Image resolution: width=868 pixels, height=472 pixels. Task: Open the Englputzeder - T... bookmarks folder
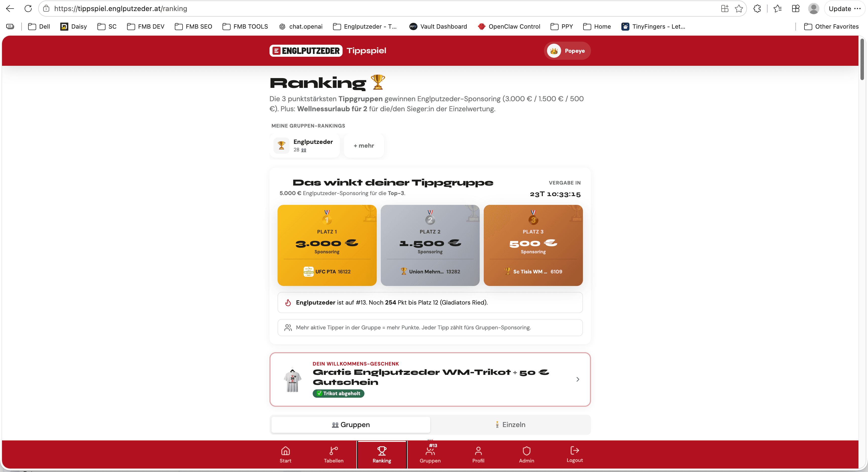pos(365,27)
